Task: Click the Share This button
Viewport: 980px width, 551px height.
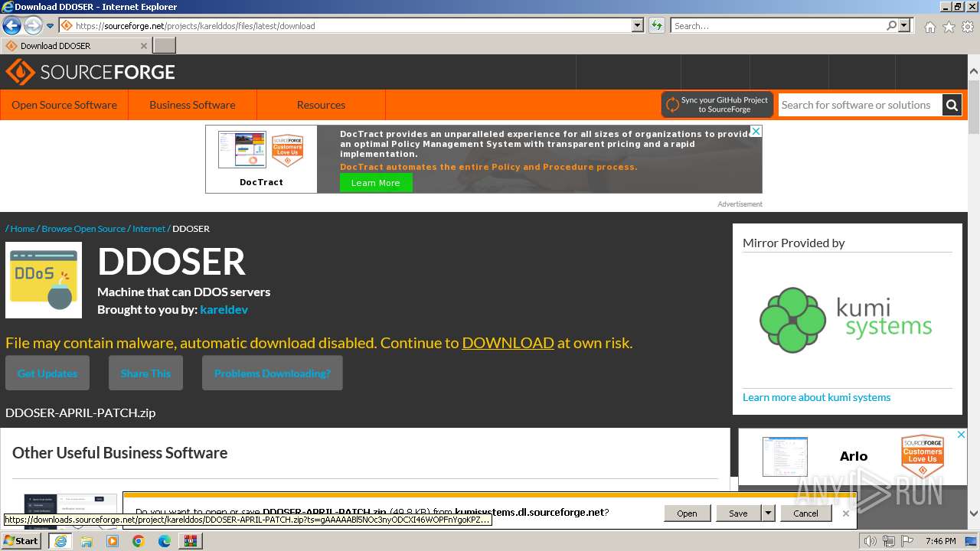Action: tap(145, 373)
